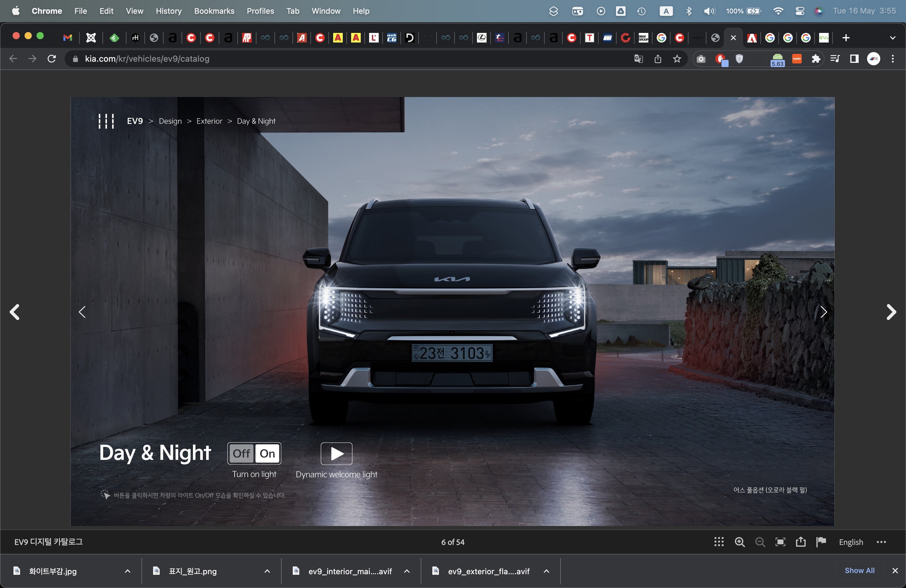Click the translate page icon in address bar

click(x=638, y=59)
